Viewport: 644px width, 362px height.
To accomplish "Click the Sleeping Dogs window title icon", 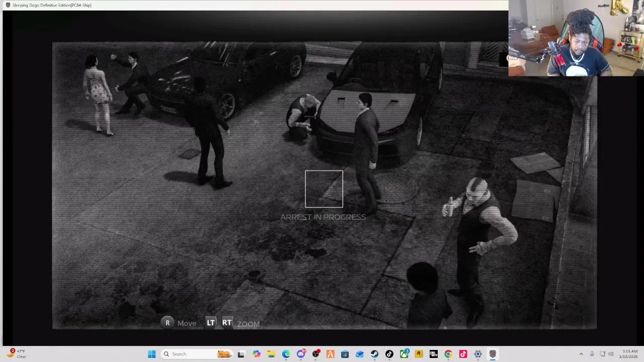I will [8, 5].
